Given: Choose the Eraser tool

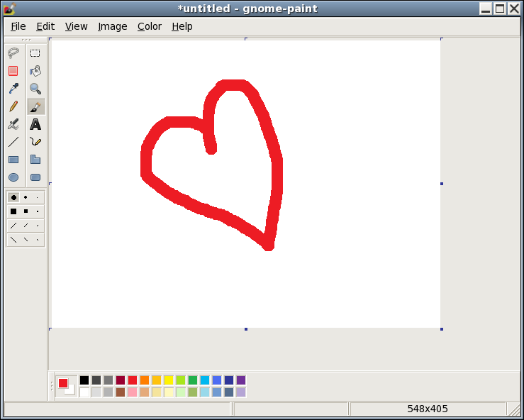Looking at the screenshot, I should point(13,71).
